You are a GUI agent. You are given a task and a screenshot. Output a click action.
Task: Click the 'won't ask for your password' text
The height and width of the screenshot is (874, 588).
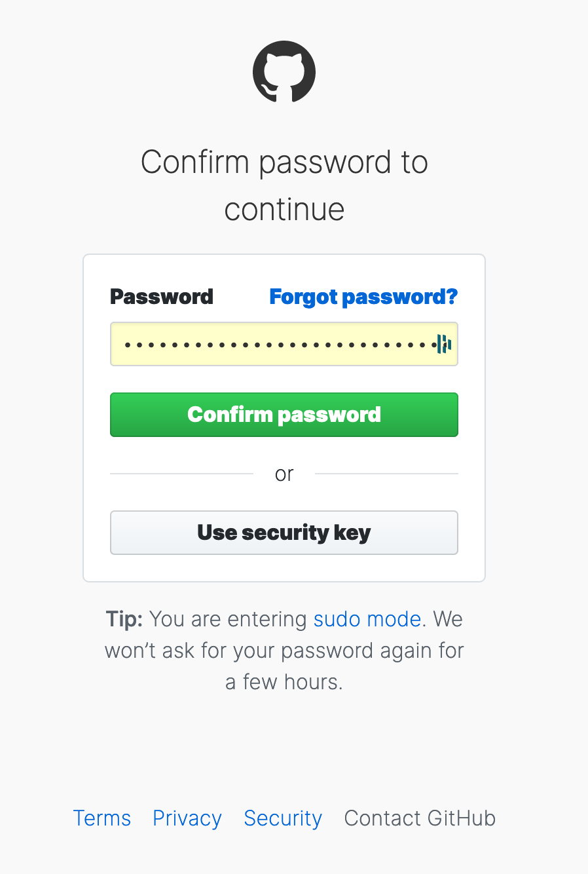[x=253, y=651]
